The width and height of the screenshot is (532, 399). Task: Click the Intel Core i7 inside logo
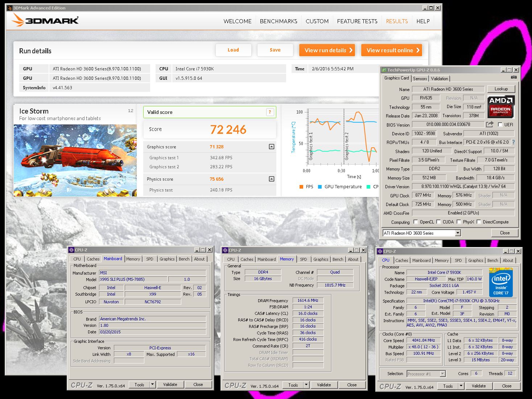(501, 282)
